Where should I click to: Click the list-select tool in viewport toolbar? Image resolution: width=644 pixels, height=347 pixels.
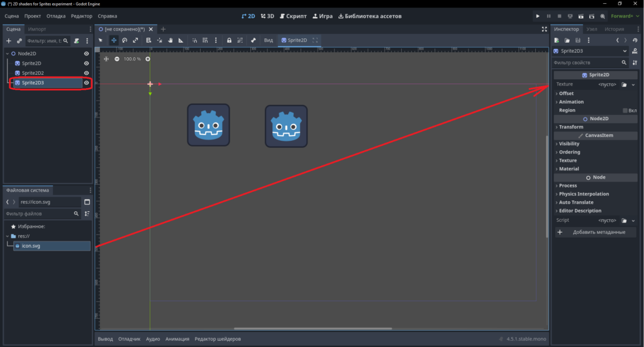click(x=148, y=40)
